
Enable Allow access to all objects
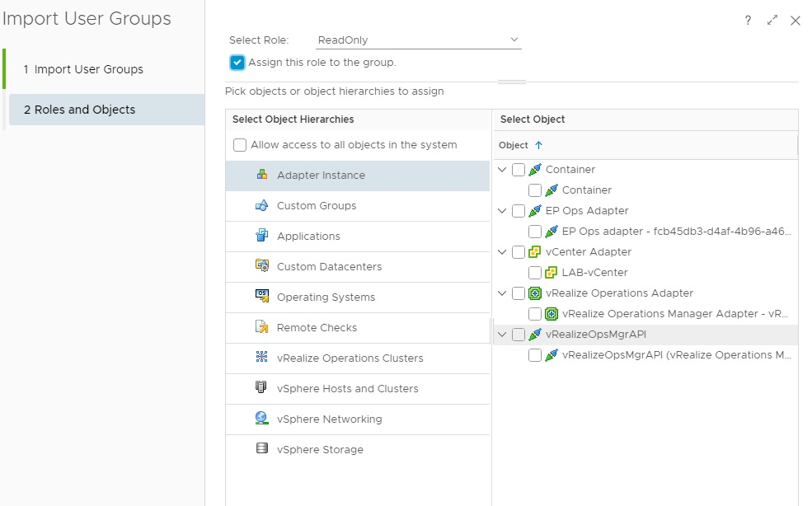[240, 145]
